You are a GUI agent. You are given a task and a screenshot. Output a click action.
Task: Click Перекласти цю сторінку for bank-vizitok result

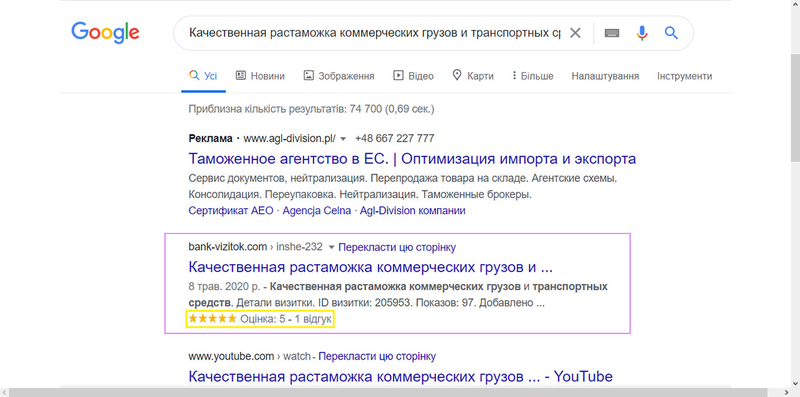coord(397,247)
